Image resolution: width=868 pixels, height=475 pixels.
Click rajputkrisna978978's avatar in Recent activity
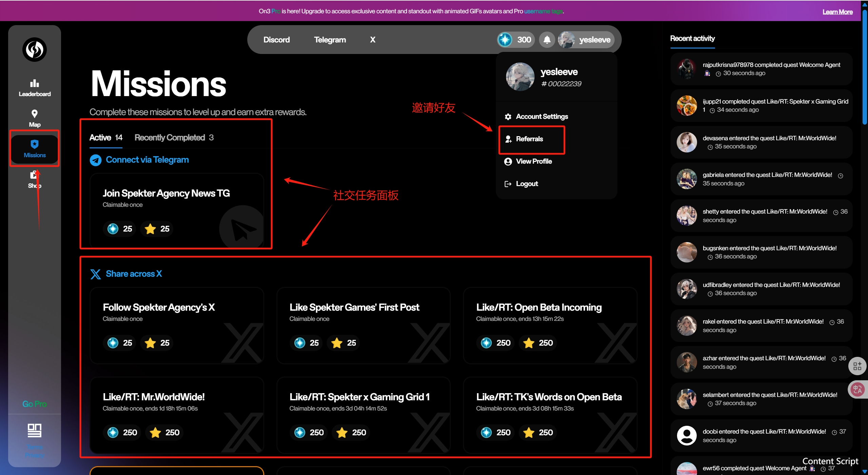tap(687, 69)
